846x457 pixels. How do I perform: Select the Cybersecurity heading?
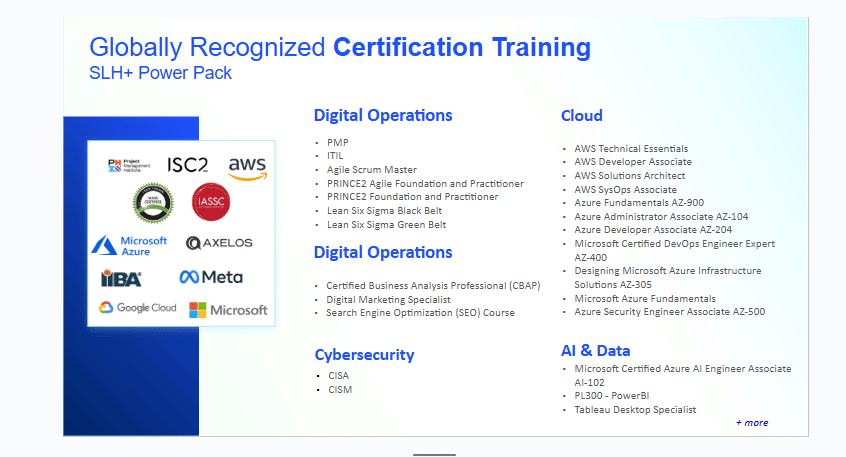point(364,354)
